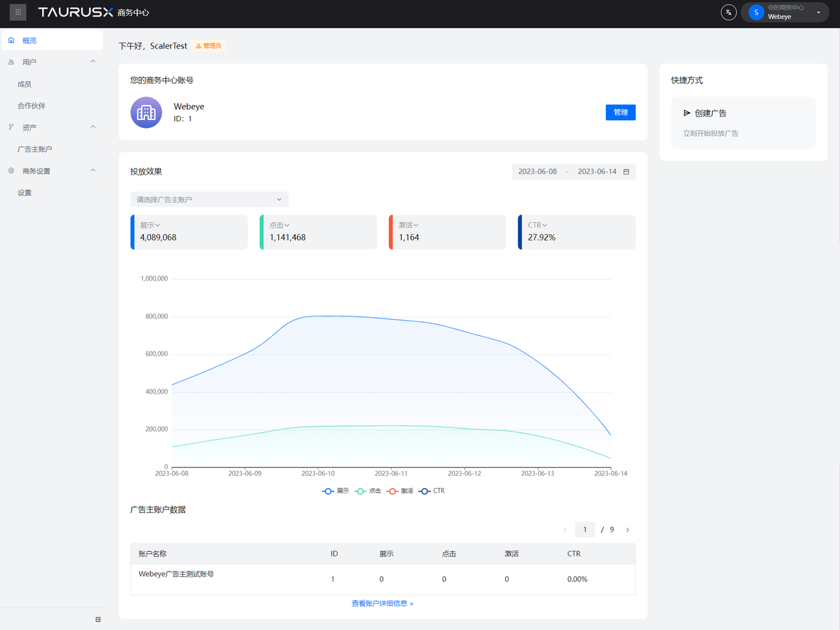840x630 pixels.
Task: Toggle 激活 series in chart legend
Action: pyautogui.click(x=400, y=491)
